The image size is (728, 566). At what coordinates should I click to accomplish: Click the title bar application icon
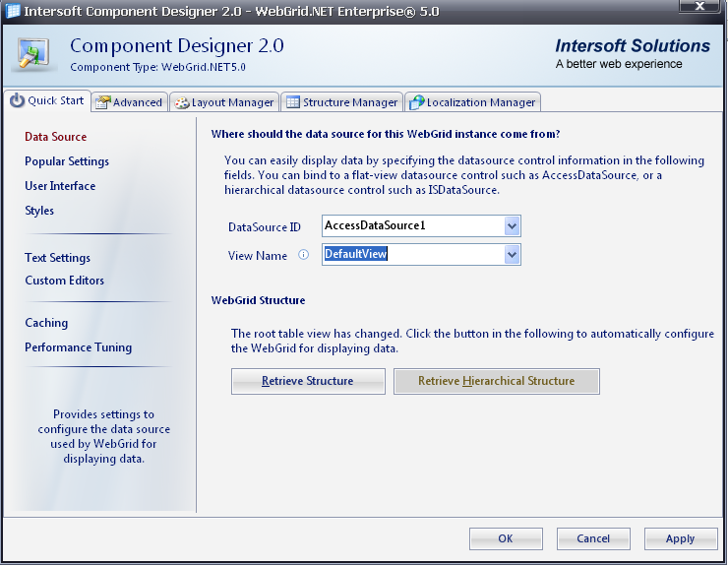tap(12, 11)
